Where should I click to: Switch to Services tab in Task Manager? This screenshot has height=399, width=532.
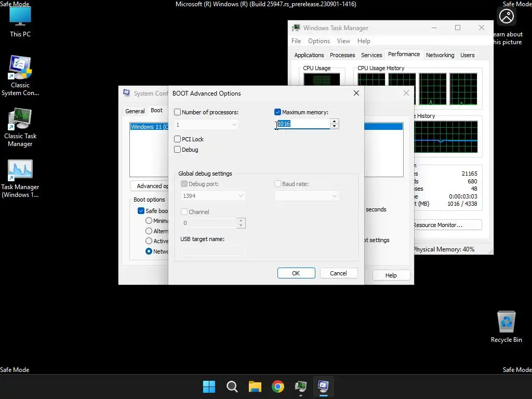[x=371, y=55]
